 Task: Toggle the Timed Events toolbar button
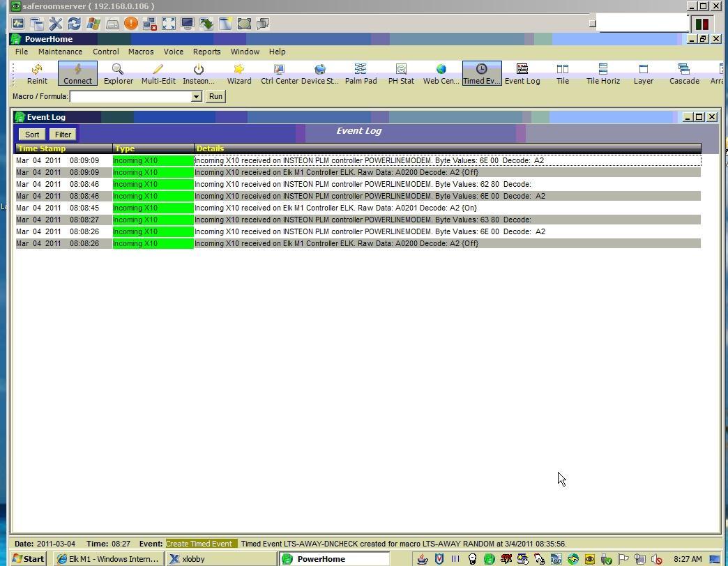point(482,74)
